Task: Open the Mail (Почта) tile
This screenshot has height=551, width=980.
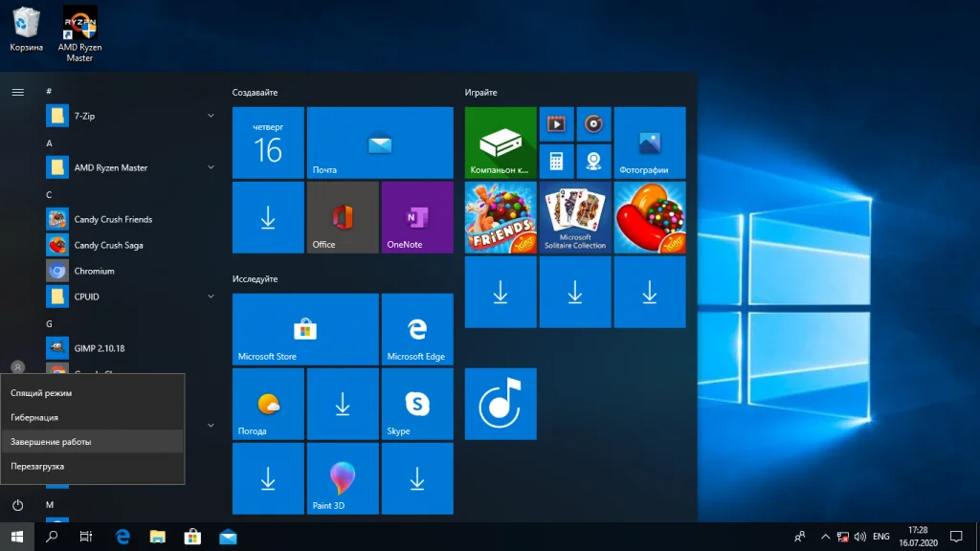Action: [380, 143]
